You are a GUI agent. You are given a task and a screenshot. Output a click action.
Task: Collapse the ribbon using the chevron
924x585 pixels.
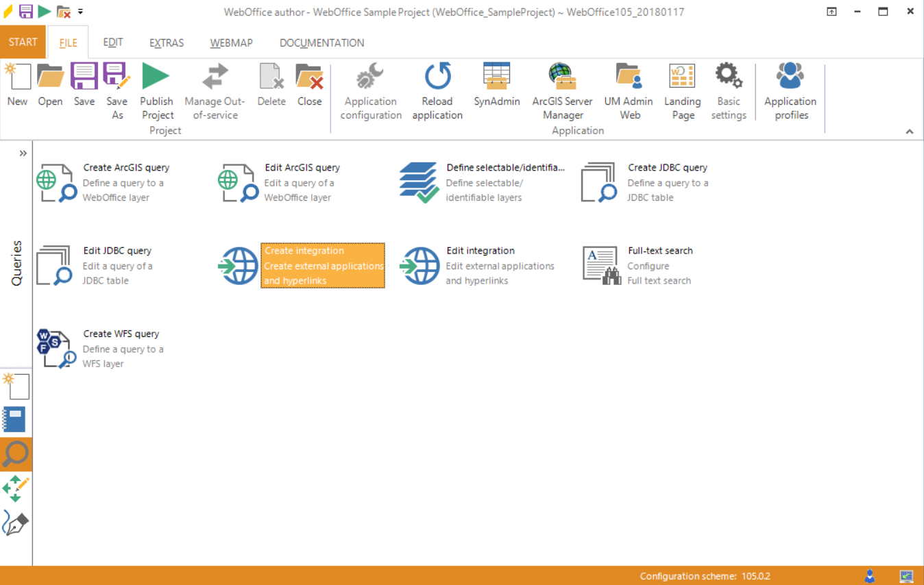[x=910, y=131]
